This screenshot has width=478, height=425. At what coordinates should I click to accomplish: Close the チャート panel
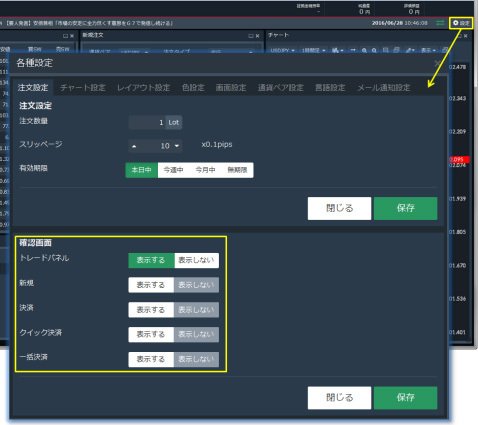pyautogui.click(x=466, y=36)
